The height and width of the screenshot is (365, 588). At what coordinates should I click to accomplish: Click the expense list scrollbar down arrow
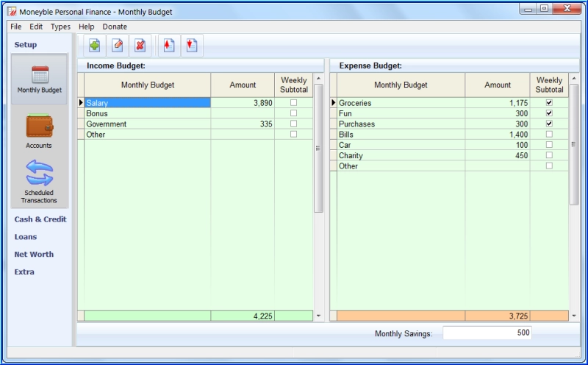[574, 316]
